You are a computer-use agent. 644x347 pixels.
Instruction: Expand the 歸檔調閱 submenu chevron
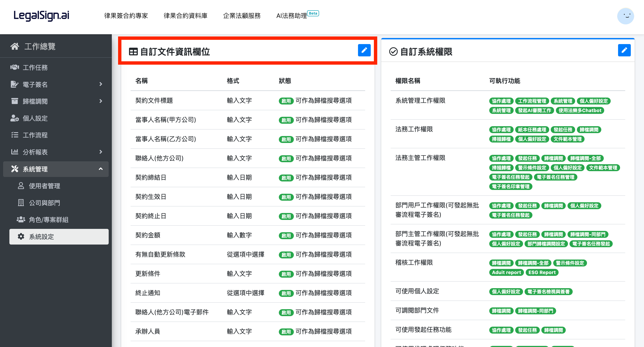[x=101, y=101]
